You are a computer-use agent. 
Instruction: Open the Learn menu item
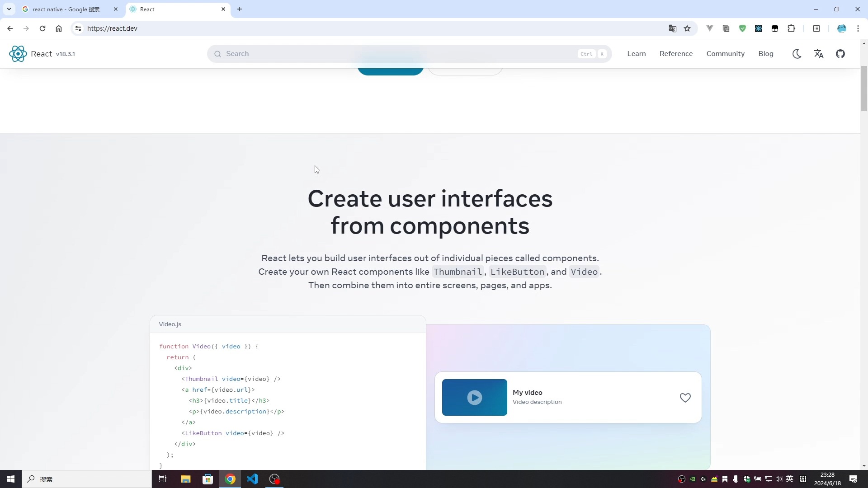[x=637, y=54]
